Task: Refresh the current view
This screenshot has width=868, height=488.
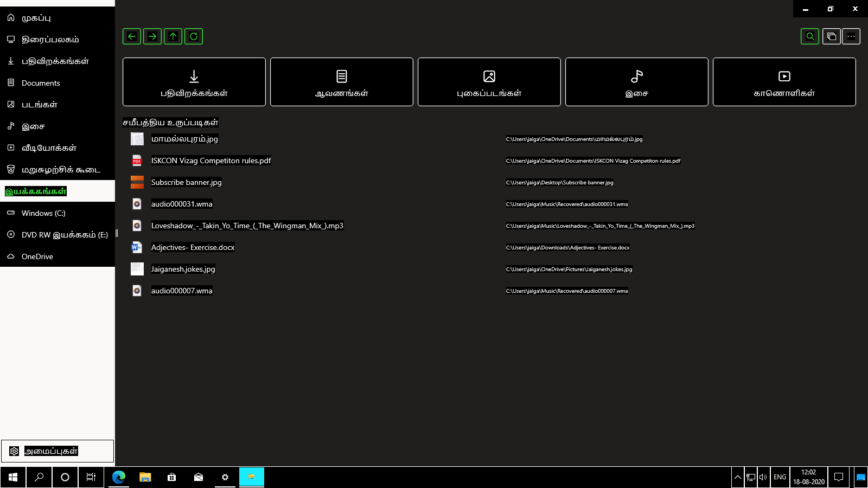Action: [x=194, y=36]
